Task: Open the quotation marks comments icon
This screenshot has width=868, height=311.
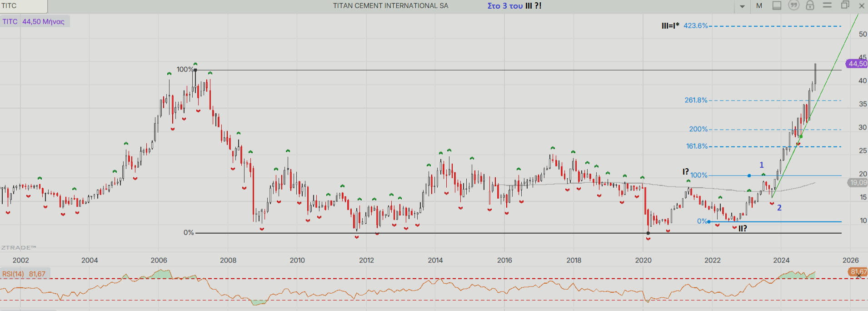Action: point(793,5)
